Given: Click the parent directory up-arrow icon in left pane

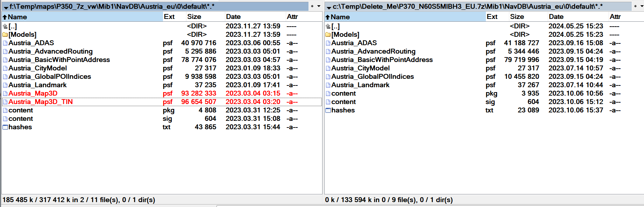Looking at the screenshot, I should coord(5,26).
